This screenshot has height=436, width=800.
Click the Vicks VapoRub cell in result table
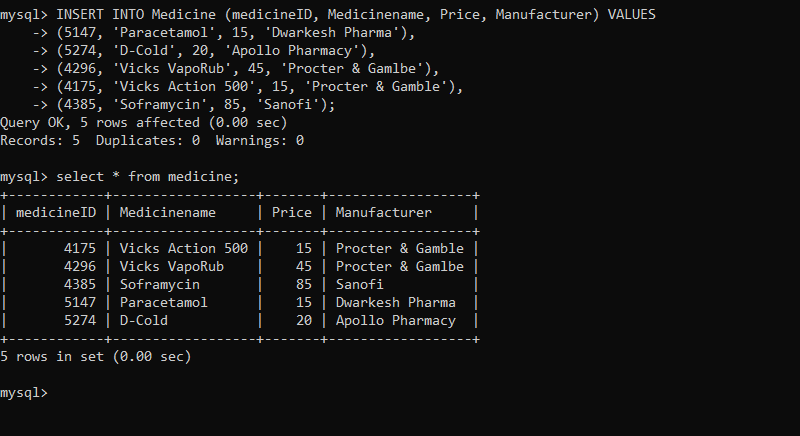click(x=172, y=266)
